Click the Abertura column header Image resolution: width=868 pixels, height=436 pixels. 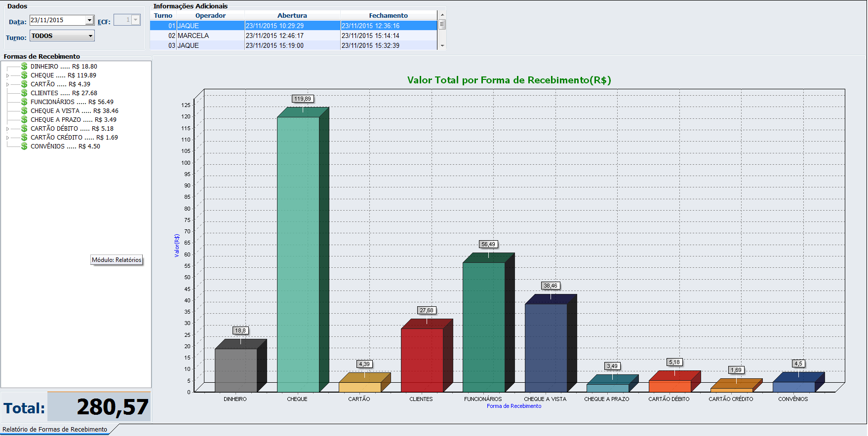(x=292, y=16)
